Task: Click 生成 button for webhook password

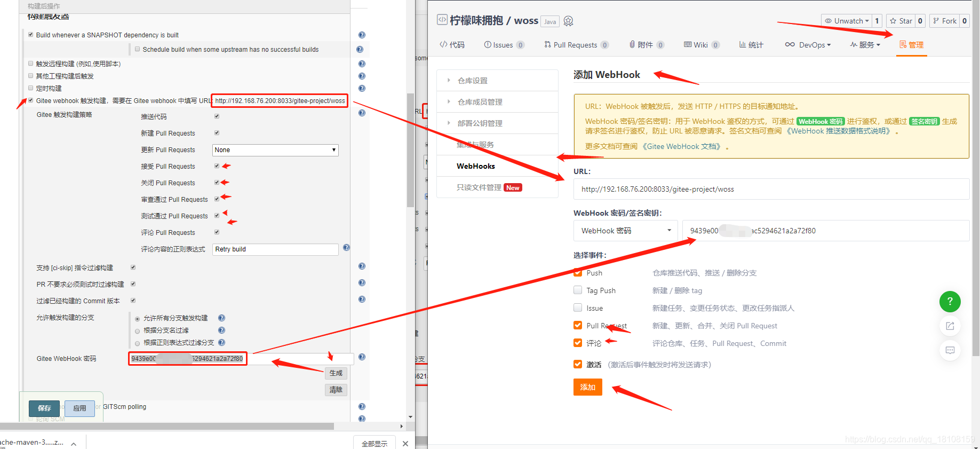Action: pyautogui.click(x=336, y=373)
